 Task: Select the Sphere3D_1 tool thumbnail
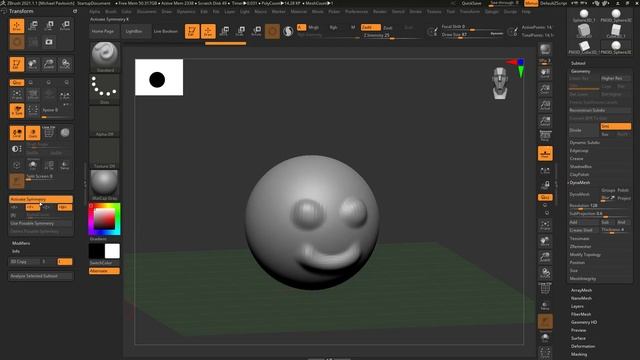click(x=584, y=16)
